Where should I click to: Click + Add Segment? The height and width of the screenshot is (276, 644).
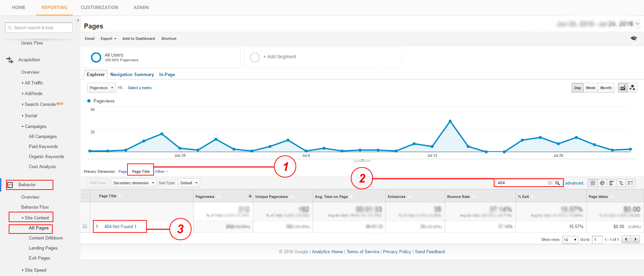click(279, 57)
